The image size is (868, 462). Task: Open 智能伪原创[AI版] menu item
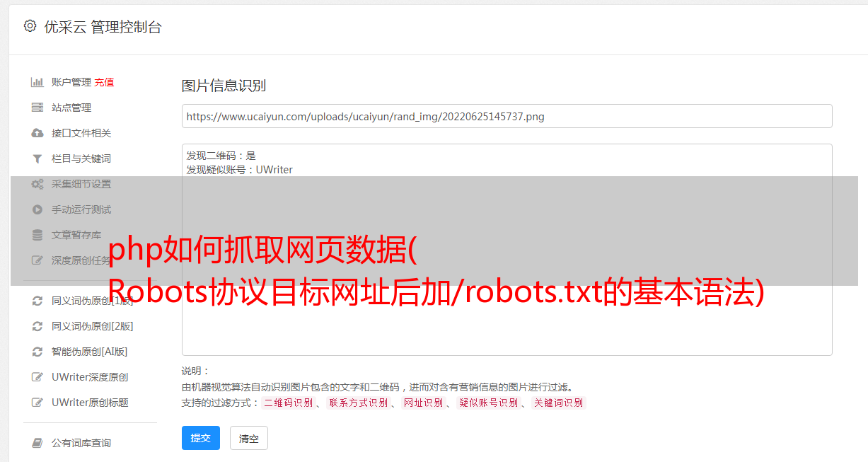[x=90, y=352]
